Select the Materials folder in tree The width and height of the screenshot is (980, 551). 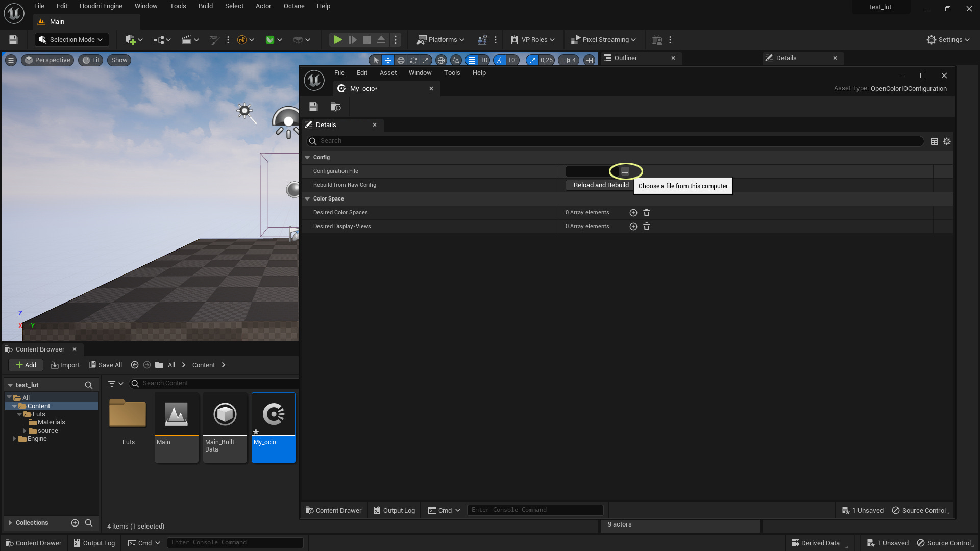[51, 422]
